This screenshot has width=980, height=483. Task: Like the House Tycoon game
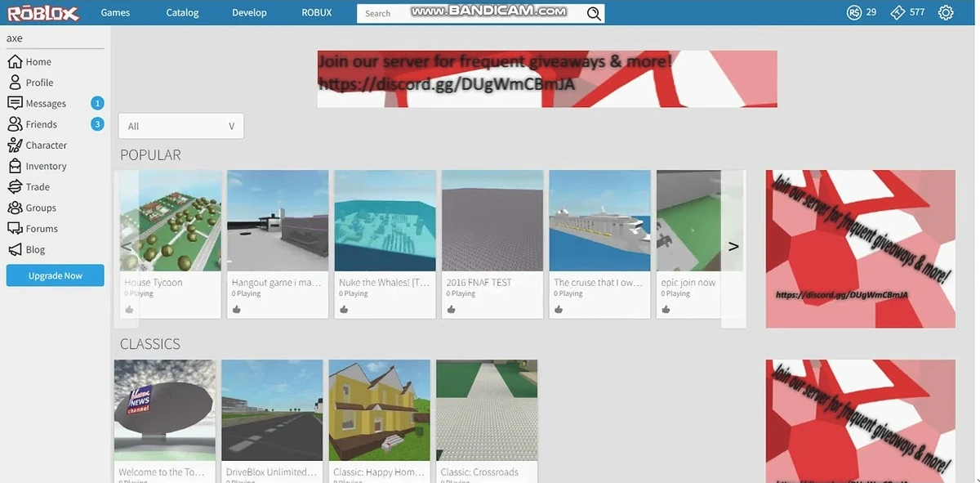click(x=127, y=309)
